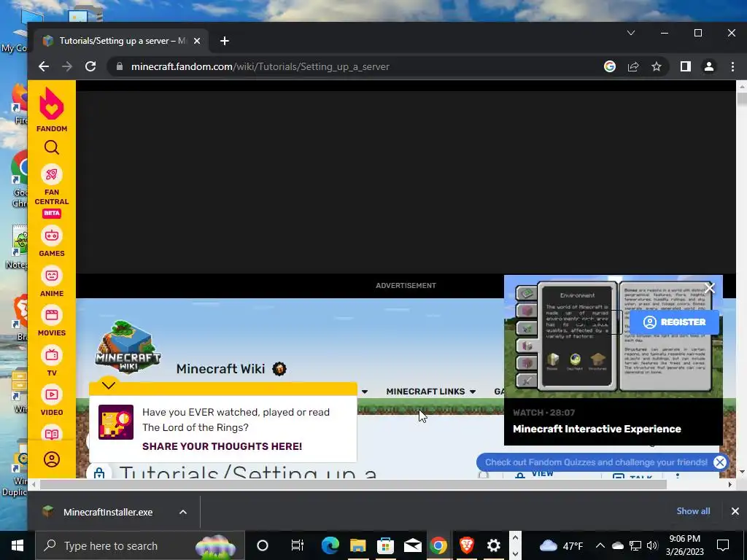Click Lord of the Rings survey image
747x560 pixels.
[116, 422]
